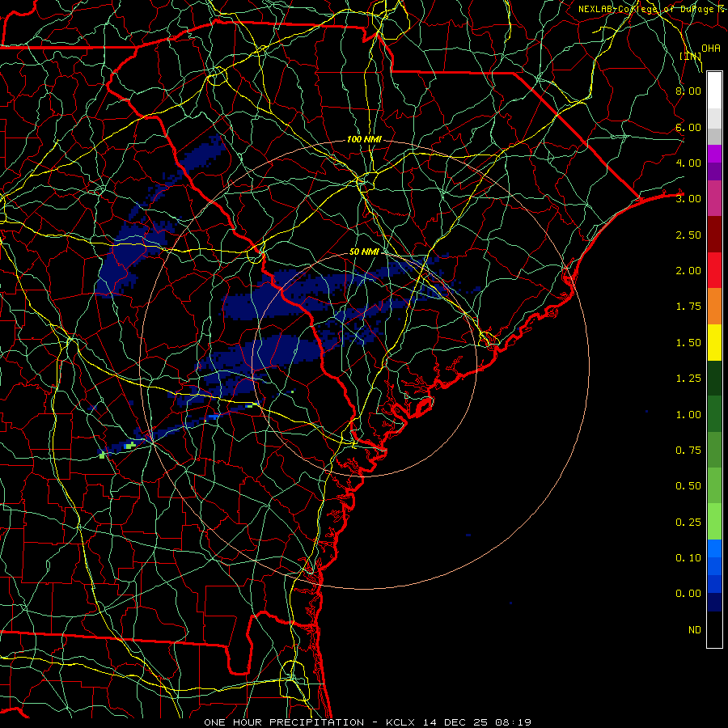Click the 'KCLX' radar site identifier

400,722
